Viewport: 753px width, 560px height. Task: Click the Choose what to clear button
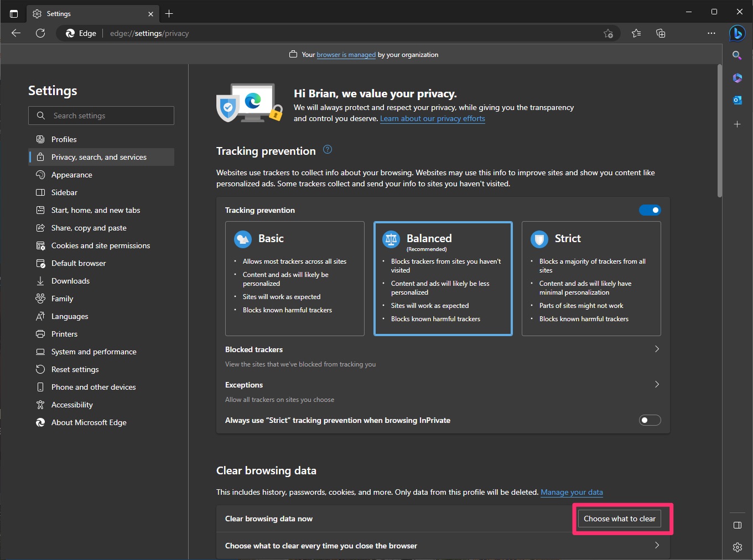pyautogui.click(x=619, y=519)
